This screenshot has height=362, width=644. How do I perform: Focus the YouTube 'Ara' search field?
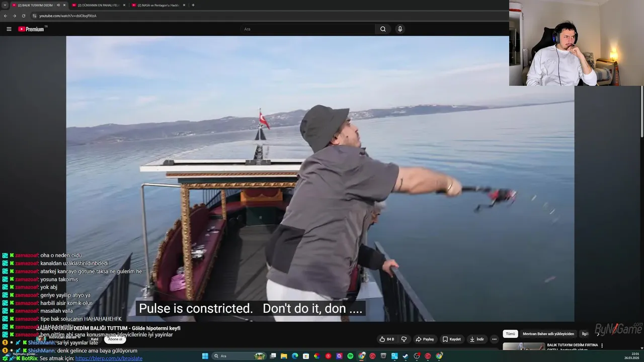coord(308,29)
